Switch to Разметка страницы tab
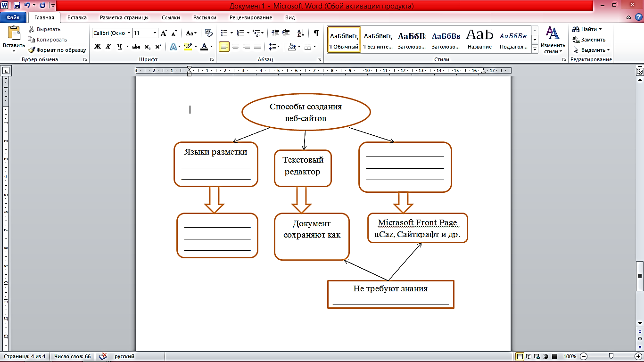 pos(124,17)
